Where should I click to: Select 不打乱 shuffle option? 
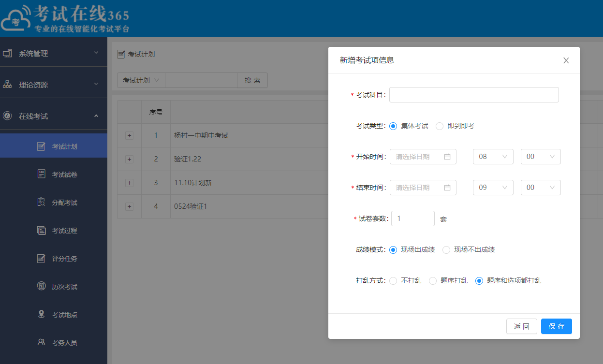(393, 281)
